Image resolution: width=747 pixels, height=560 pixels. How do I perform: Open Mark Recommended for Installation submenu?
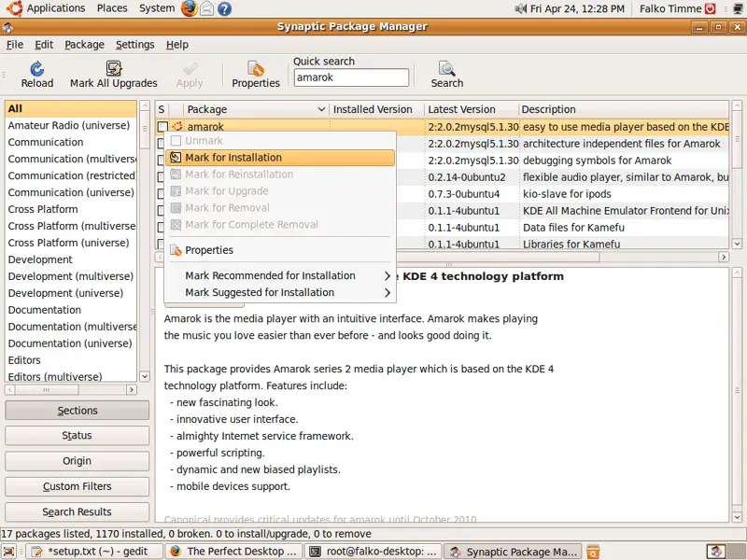[x=280, y=275]
